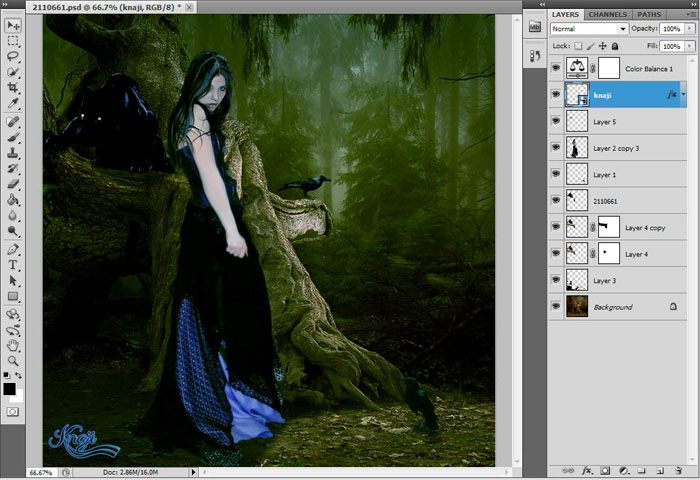
Task: Pick the Eyedropper tool
Action: click(x=14, y=104)
